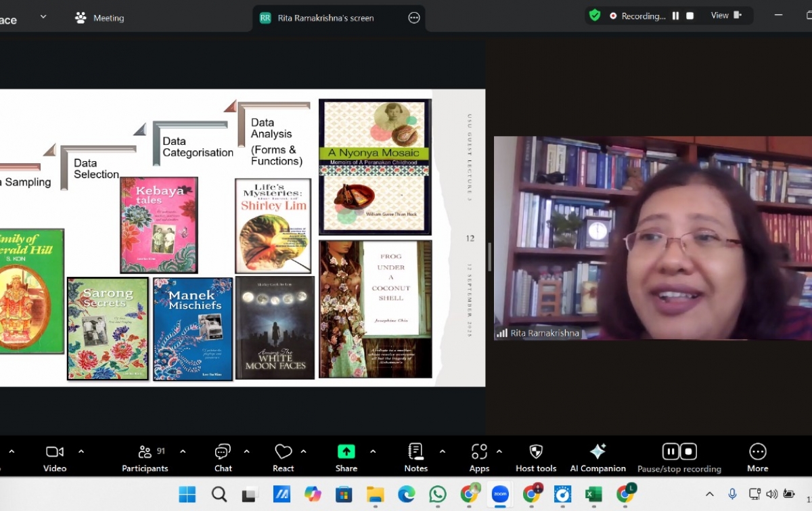Select Rita Ramakrishna's video thumbnail
This screenshot has width=812, height=511.
pos(653,238)
